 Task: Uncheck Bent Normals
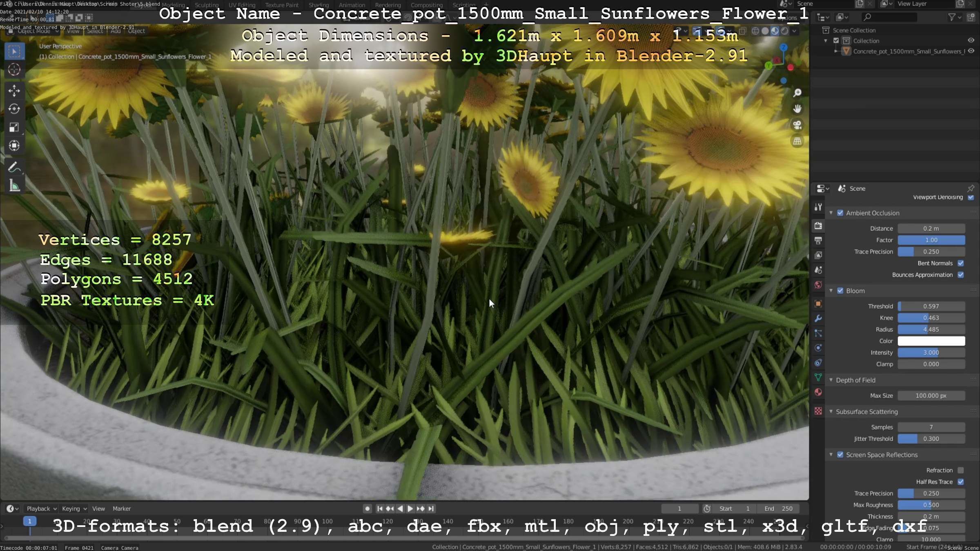[x=960, y=263]
